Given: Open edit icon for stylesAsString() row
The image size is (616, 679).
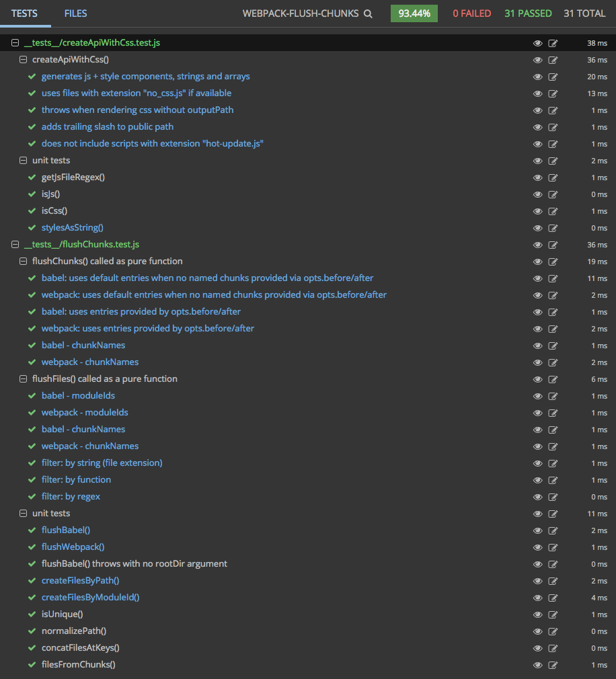Looking at the screenshot, I should pos(553,228).
